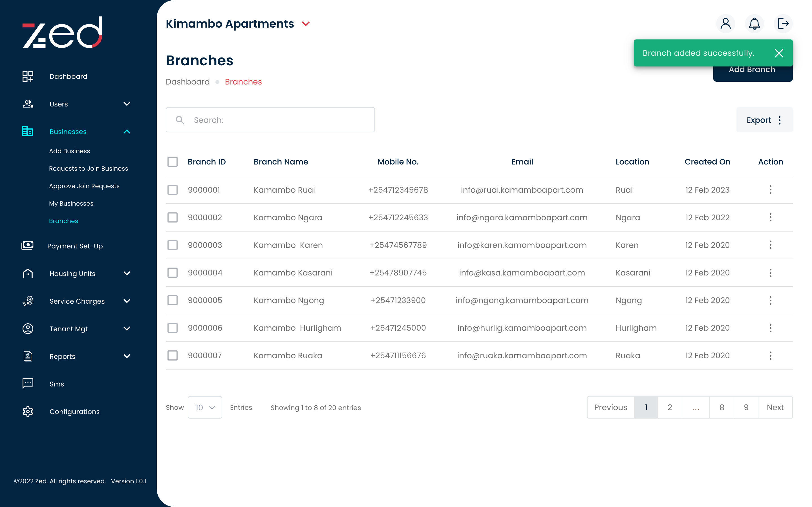Click the logout icon
This screenshot has height=507, width=812.
click(783, 24)
